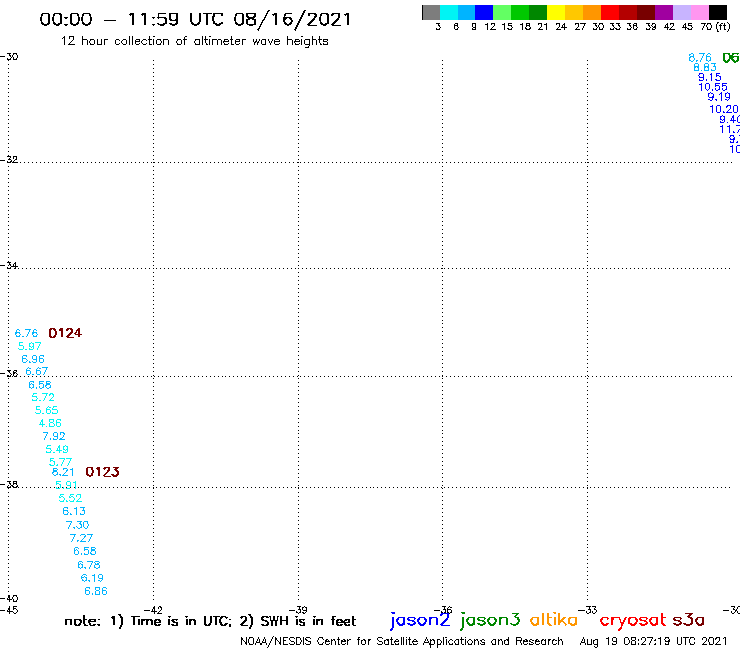Screen dimensions: 740x650
Task: Select the 6.67 reading
Action: [x=37, y=371]
